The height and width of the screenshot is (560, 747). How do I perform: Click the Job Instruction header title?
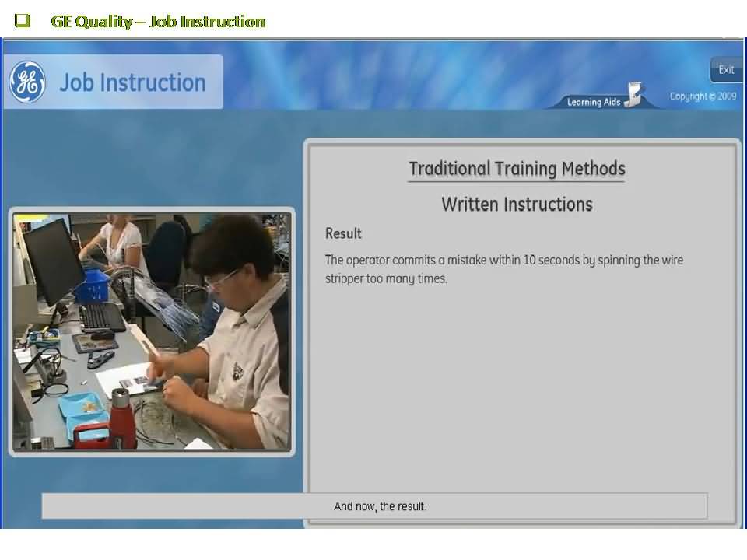pyautogui.click(x=132, y=82)
